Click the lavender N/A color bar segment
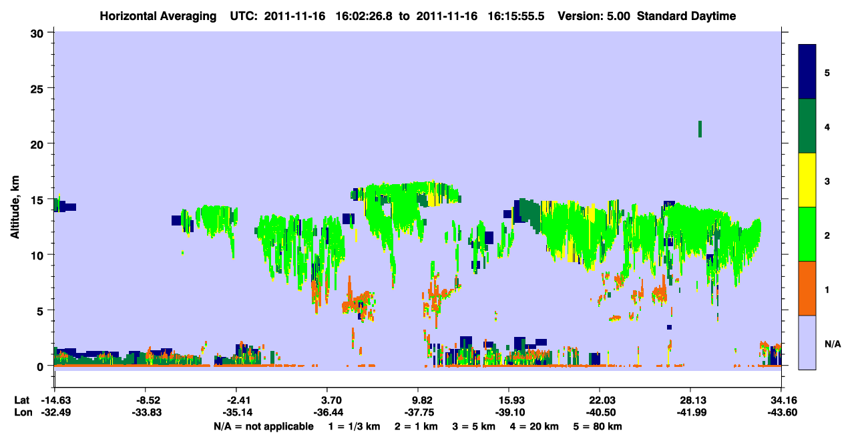 click(x=807, y=342)
